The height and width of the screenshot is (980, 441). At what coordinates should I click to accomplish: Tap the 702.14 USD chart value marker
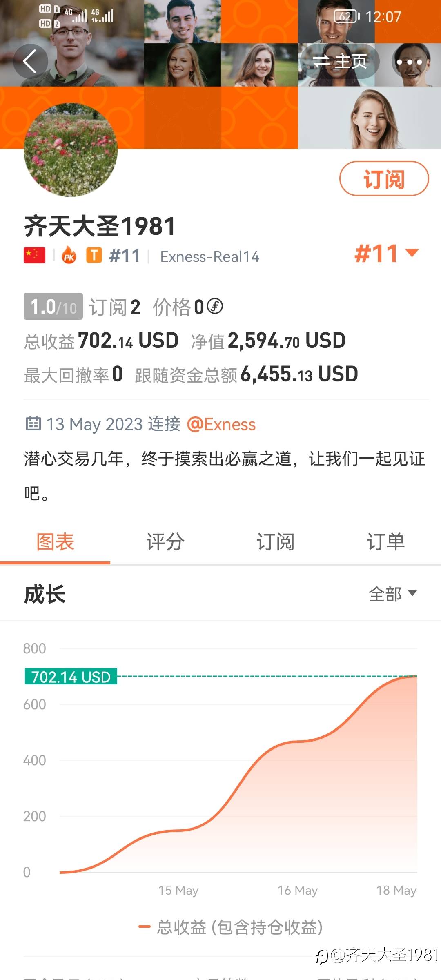[x=71, y=677]
